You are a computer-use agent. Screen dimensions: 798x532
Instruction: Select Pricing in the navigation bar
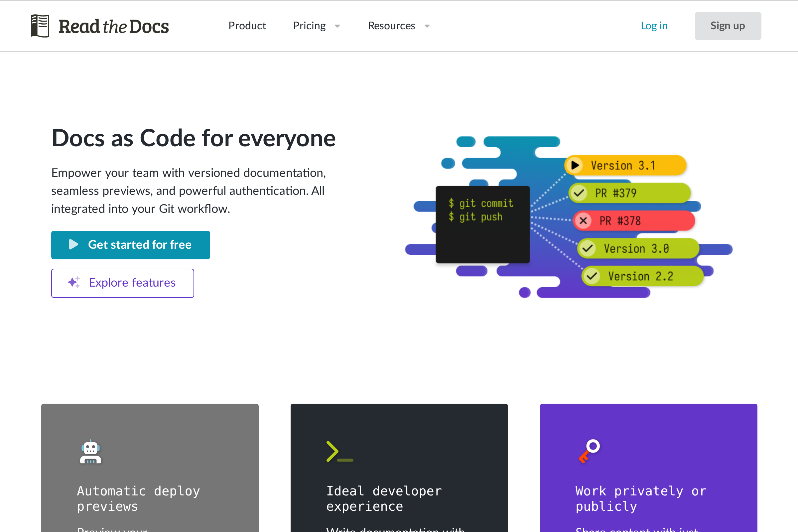tap(309, 26)
